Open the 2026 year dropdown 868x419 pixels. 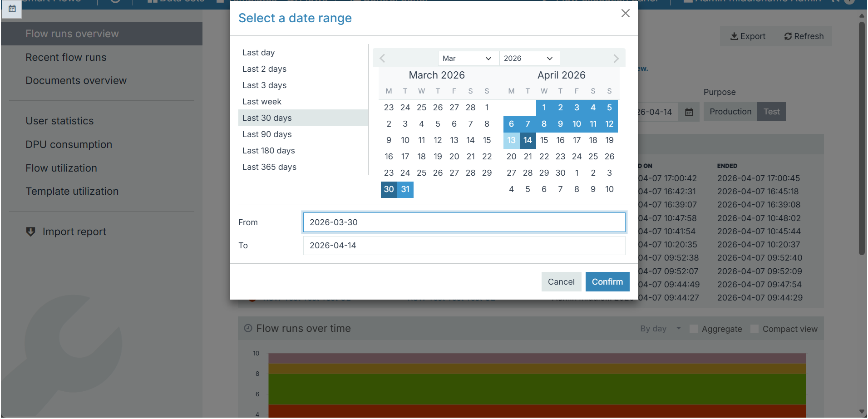pyautogui.click(x=529, y=58)
